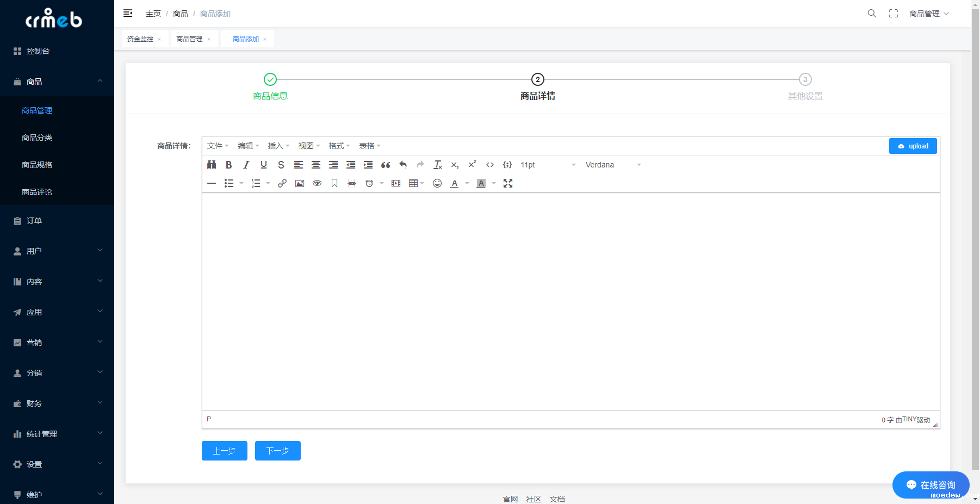Open the Verdana font family dropdown
The width and height of the screenshot is (980, 504).
point(613,165)
